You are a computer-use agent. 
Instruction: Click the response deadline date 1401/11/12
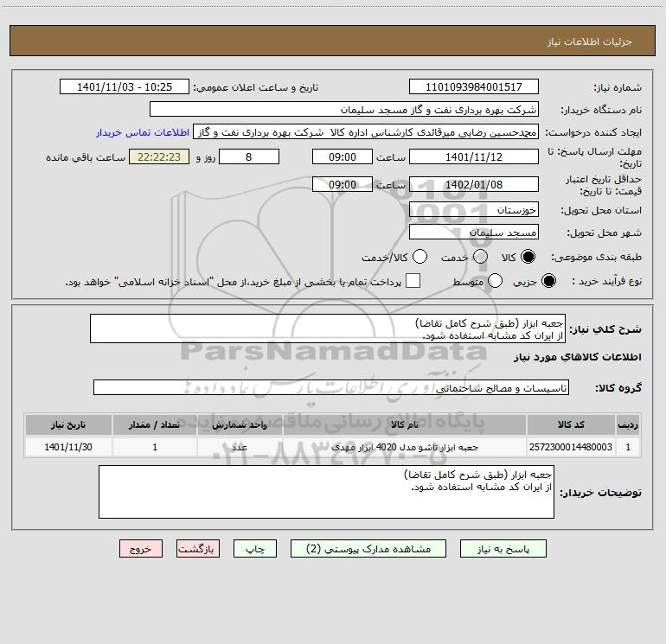coord(474,156)
